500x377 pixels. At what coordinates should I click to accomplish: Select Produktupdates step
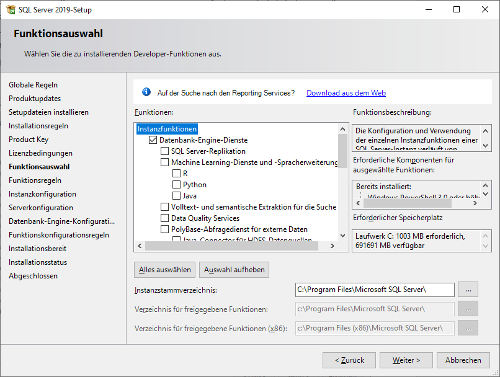click(x=35, y=98)
